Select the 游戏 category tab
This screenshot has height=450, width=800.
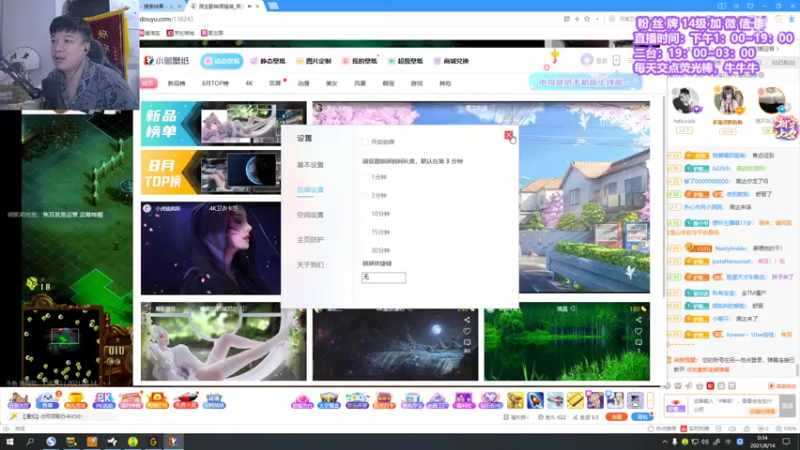point(417,83)
